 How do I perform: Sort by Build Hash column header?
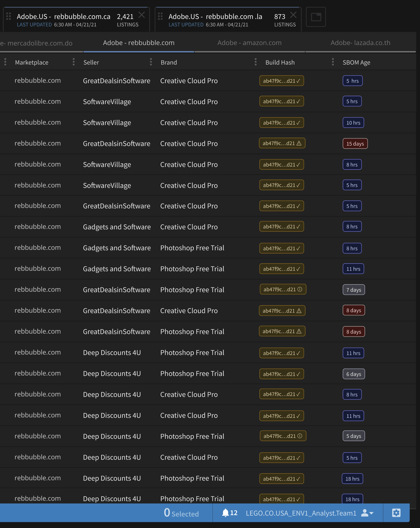(280, 62)
